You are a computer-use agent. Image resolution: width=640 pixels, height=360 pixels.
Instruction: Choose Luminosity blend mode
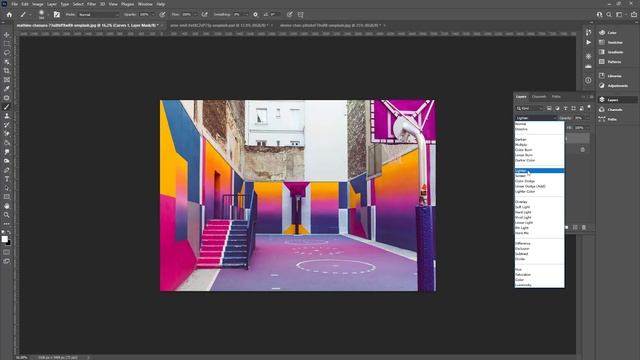coord(539,285)
